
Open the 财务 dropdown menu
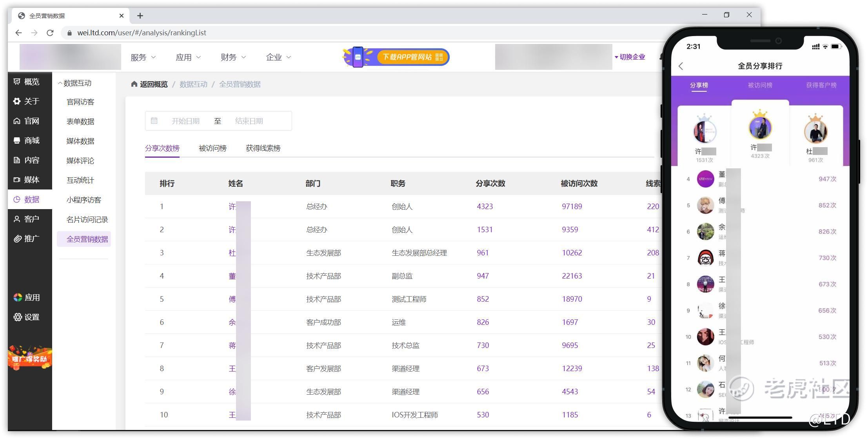click(x=233, y=57)
